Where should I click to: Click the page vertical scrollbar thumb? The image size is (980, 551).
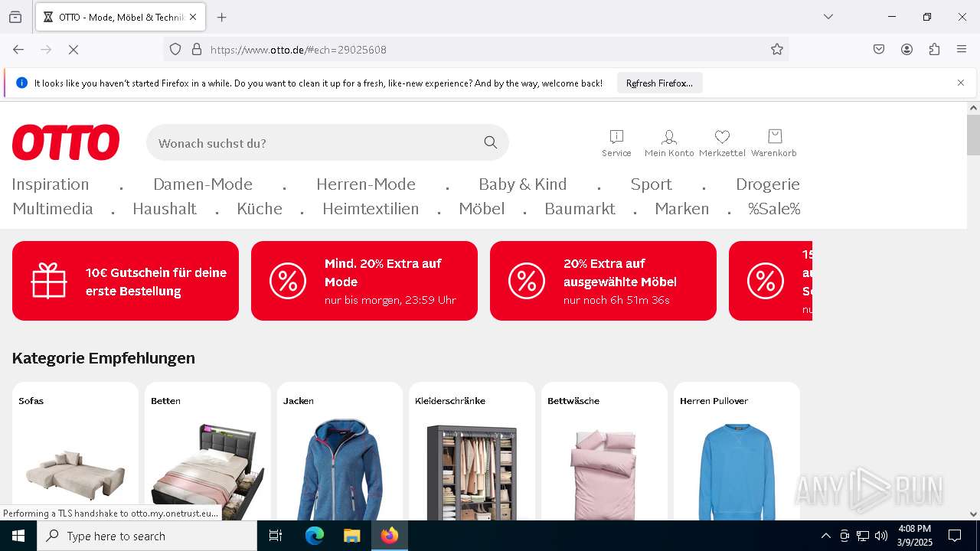coord(973,135)
